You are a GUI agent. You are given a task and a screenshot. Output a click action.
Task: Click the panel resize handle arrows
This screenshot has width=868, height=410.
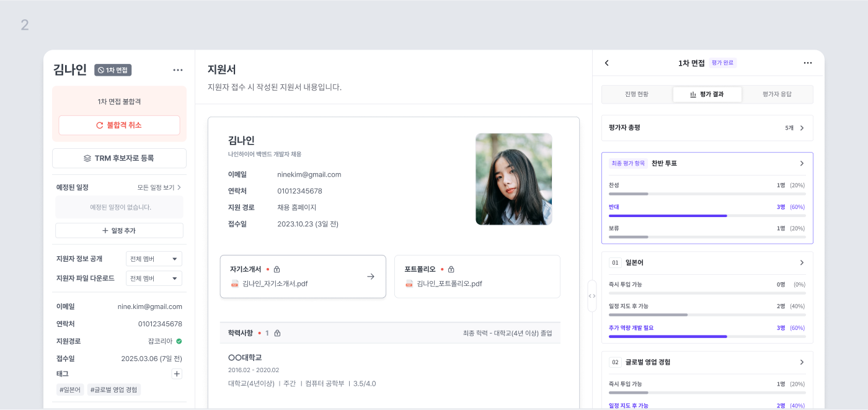click(592, 296)
